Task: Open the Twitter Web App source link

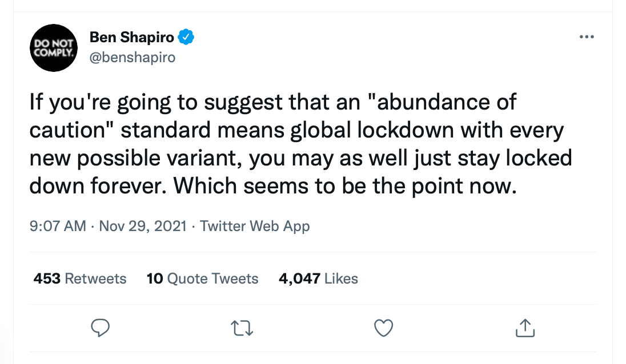Action: coord(255,226)
